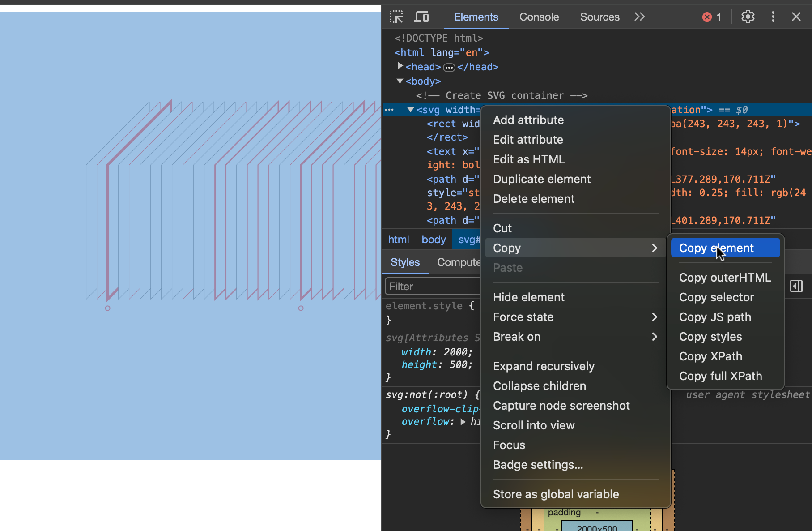
Task: Click the body breadcrumb item
Action: pos(434,240)
